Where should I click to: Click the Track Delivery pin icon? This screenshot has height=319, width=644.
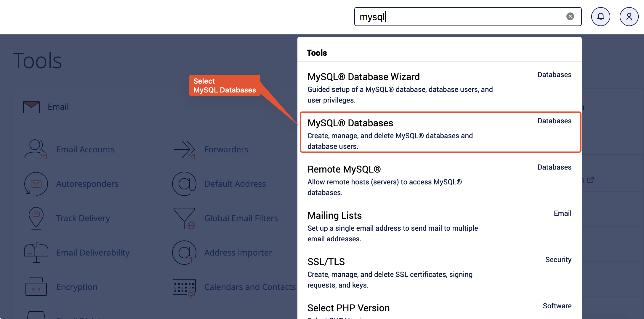(x=36, y=218)
